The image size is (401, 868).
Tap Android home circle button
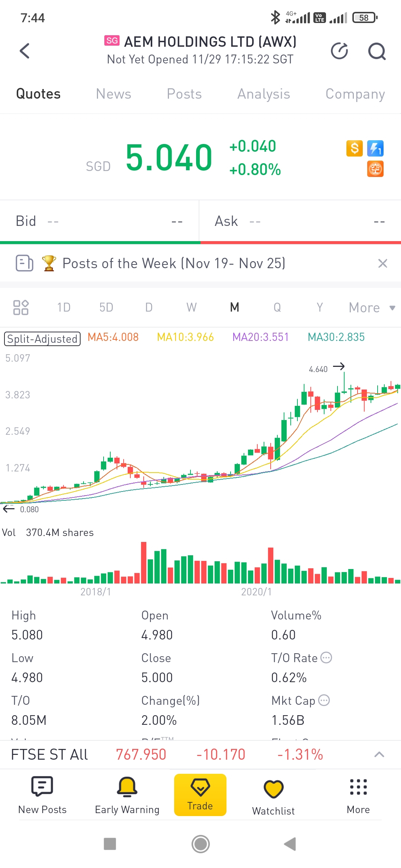click(200, 844)
